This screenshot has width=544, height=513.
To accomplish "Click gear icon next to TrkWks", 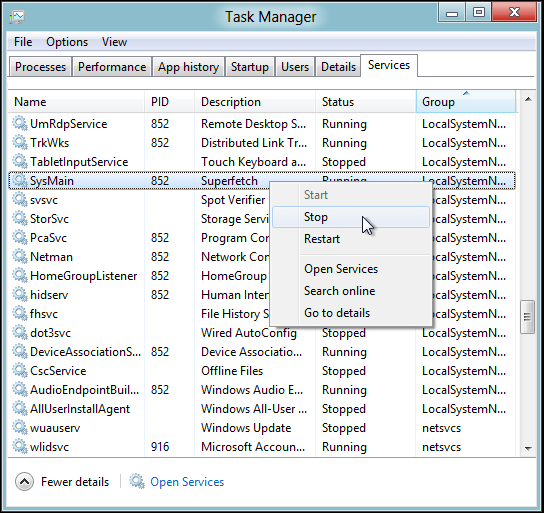I will pyautogui.click(x=20, y=143).
